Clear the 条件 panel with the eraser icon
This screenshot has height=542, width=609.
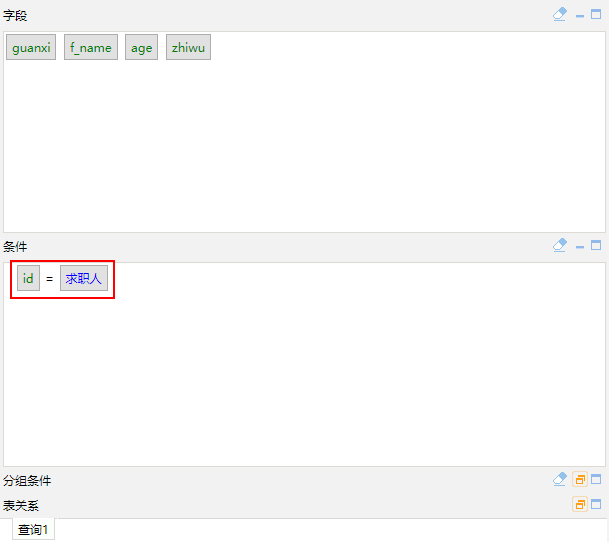coord(560,246)
